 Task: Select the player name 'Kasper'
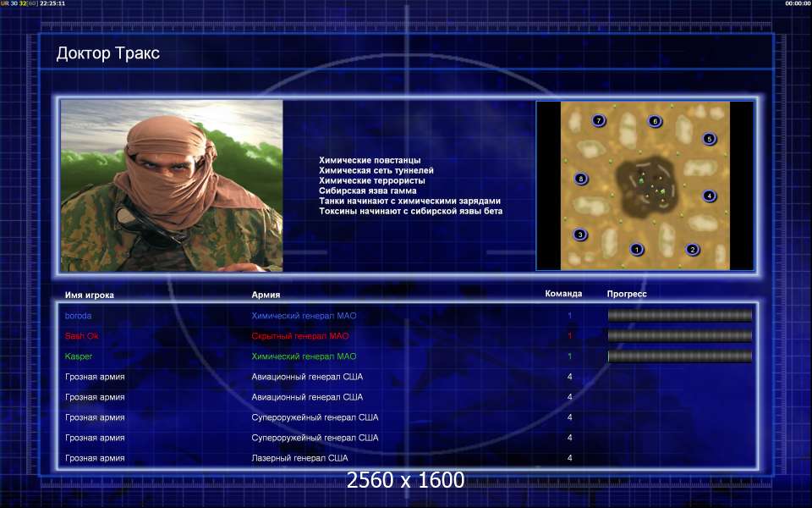coord(79,356)
